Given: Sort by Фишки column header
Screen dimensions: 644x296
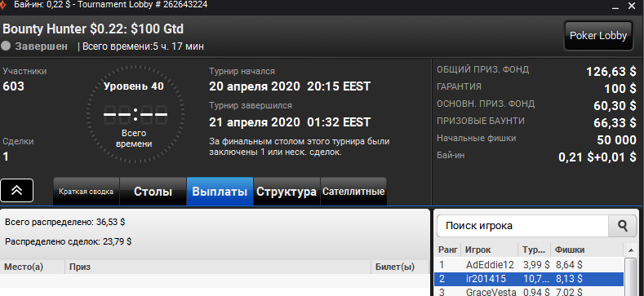Looking at the screenshot, I should click(588, 250).
